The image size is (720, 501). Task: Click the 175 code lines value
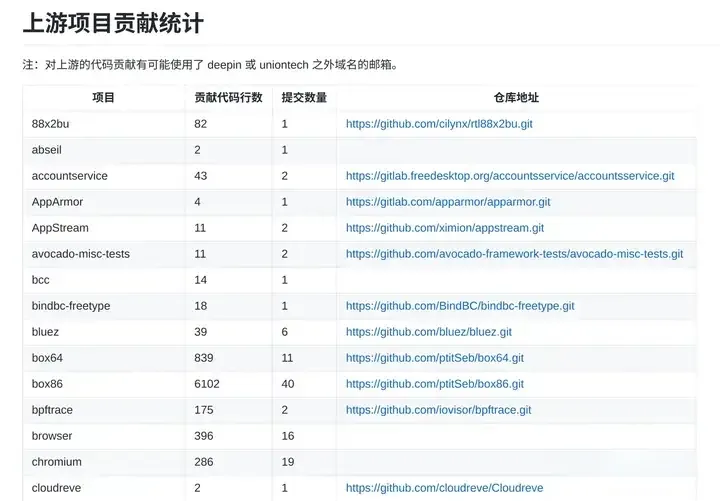click(x=203, y=410)
